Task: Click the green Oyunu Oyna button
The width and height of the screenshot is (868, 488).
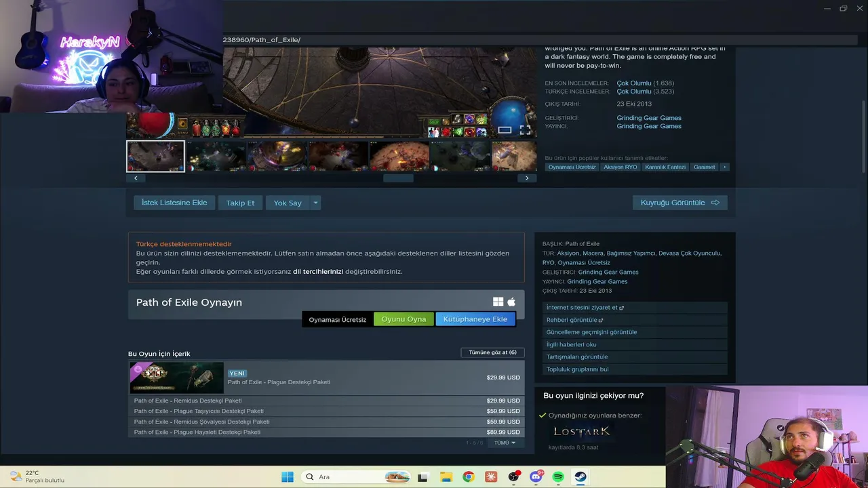Action: click(403, 319)
